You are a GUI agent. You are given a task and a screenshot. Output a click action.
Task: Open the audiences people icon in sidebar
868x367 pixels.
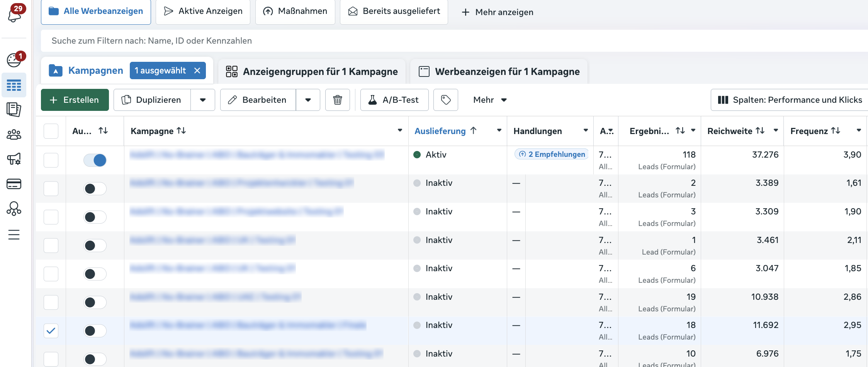(14, 134)
